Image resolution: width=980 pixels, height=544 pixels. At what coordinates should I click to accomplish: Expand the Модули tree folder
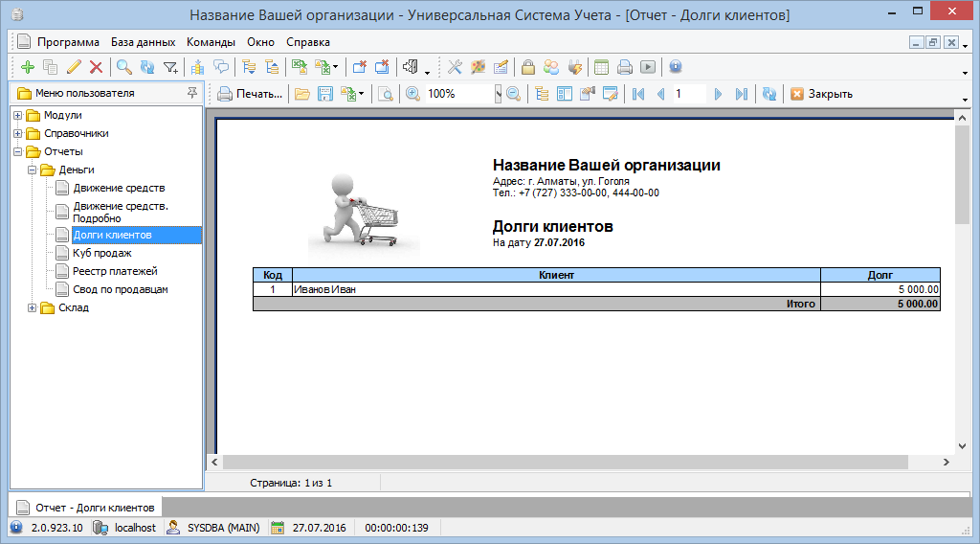18,115
